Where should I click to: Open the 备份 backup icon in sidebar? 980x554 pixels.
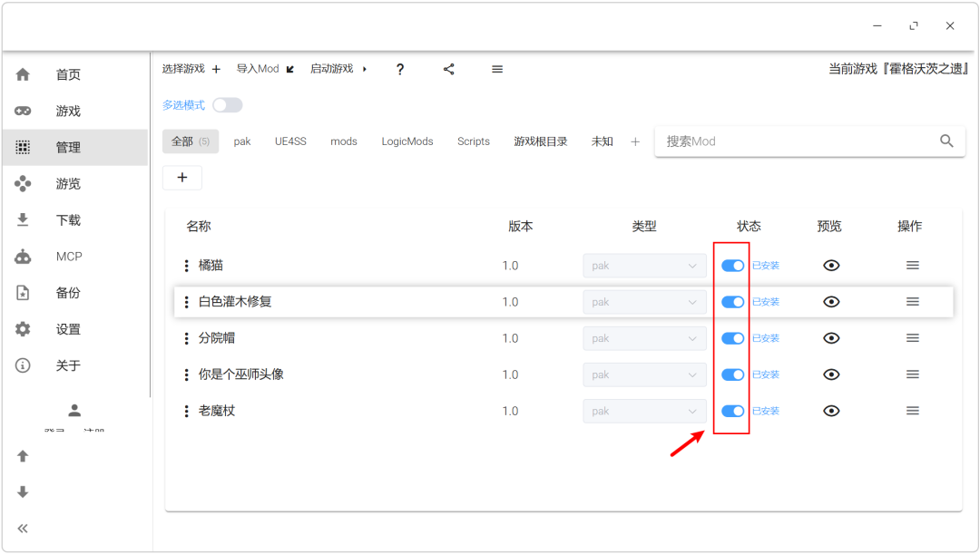(x=23, y=292)
